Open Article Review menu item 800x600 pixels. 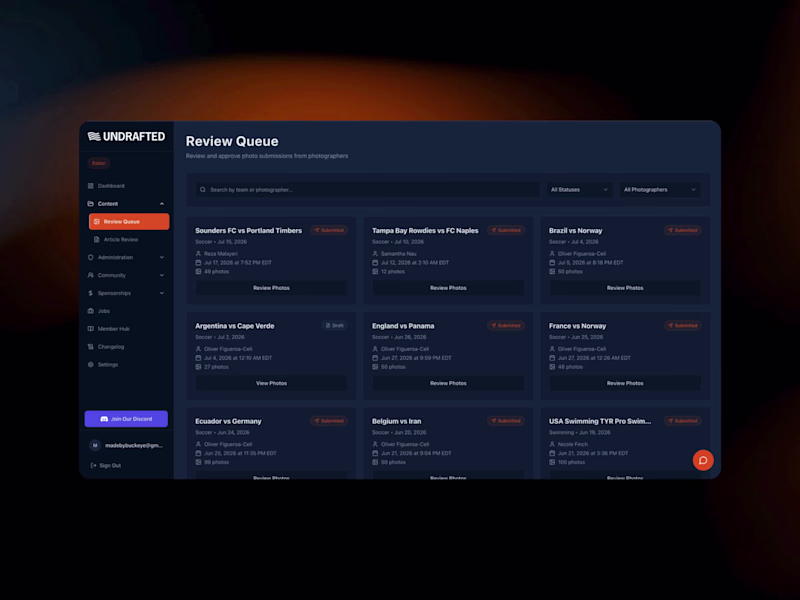click(x=129, y=239)
